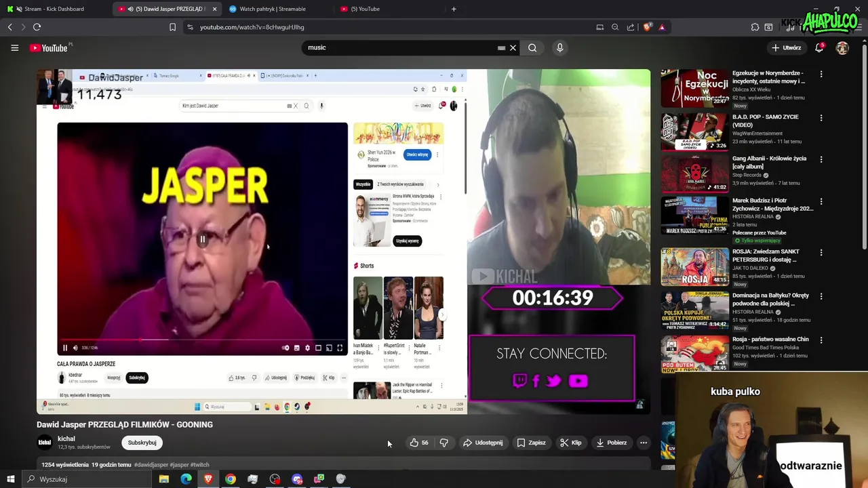The image size is (868, 488).
Task: Open Utwórz create menu
Action: click(787, 47)
